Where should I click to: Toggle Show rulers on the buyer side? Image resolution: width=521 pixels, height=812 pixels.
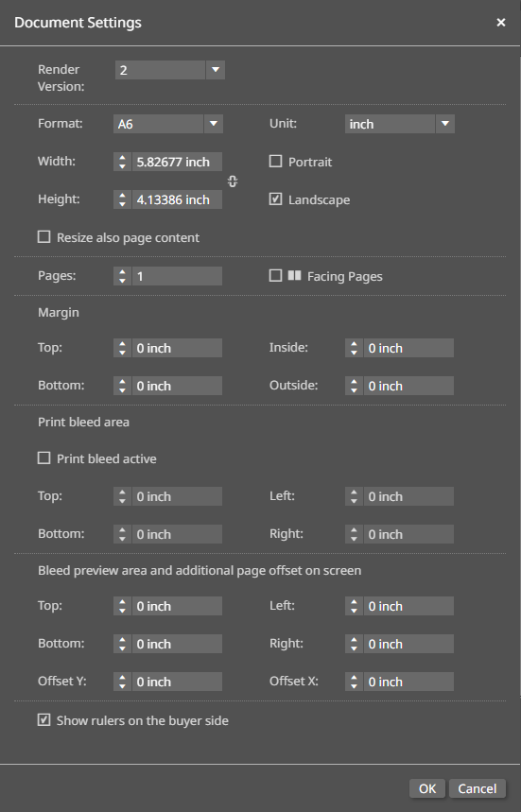[x=44, y=719]
